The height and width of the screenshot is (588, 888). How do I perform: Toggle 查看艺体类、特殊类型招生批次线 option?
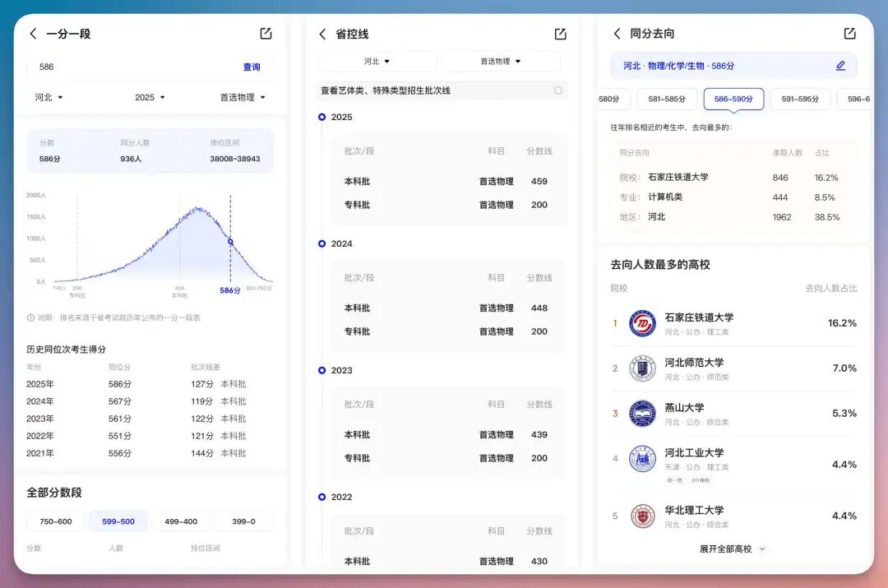coord(557,90)
